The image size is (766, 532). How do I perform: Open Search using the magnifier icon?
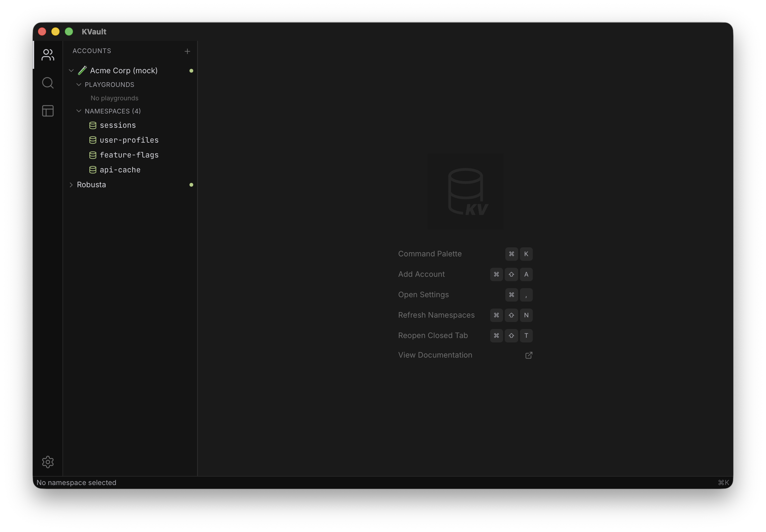click(48, 83)
